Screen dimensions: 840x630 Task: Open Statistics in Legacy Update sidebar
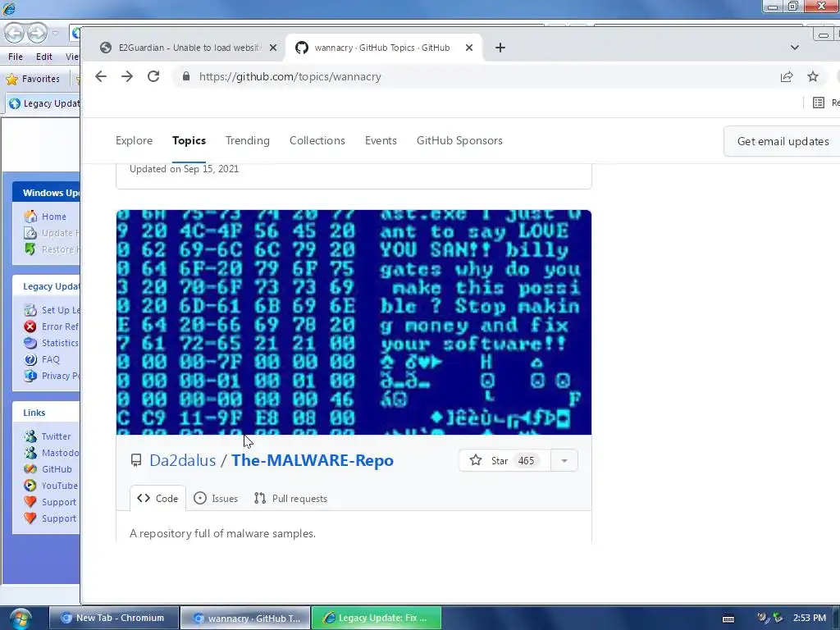60,343
